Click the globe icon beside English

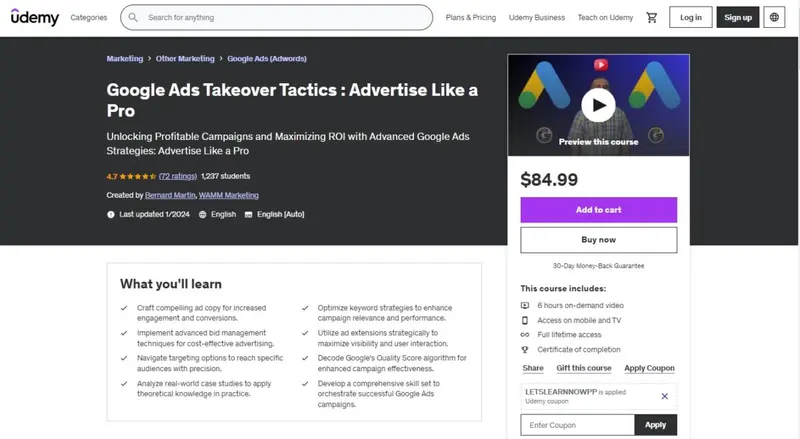[203, 214]
